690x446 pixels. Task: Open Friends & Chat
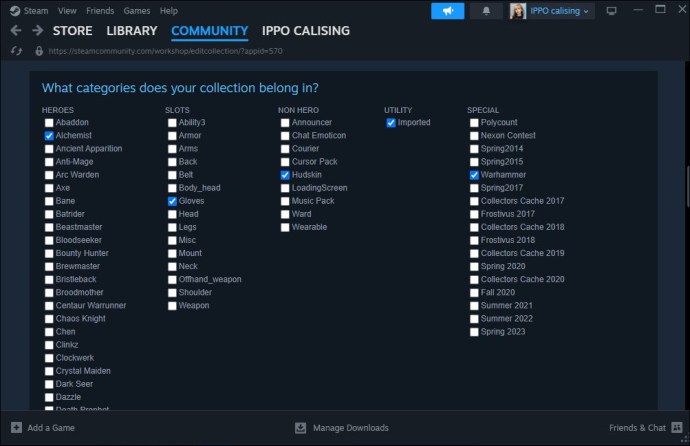click(646, 428)
